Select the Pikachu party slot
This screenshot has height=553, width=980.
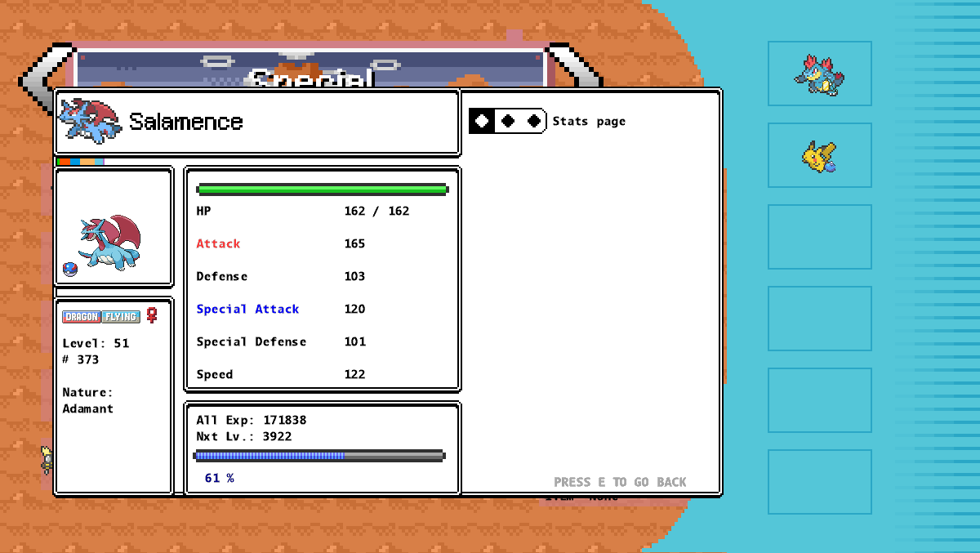pos(819,156)
